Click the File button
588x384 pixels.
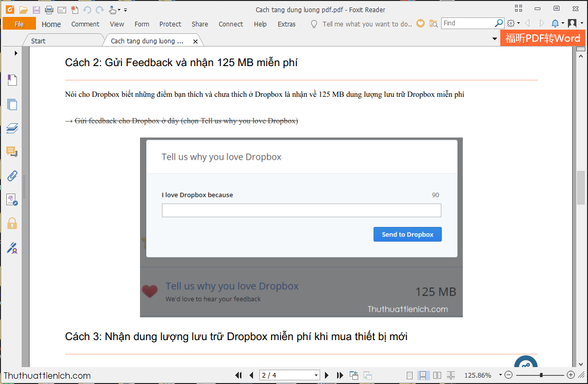(x=19, y=24)
